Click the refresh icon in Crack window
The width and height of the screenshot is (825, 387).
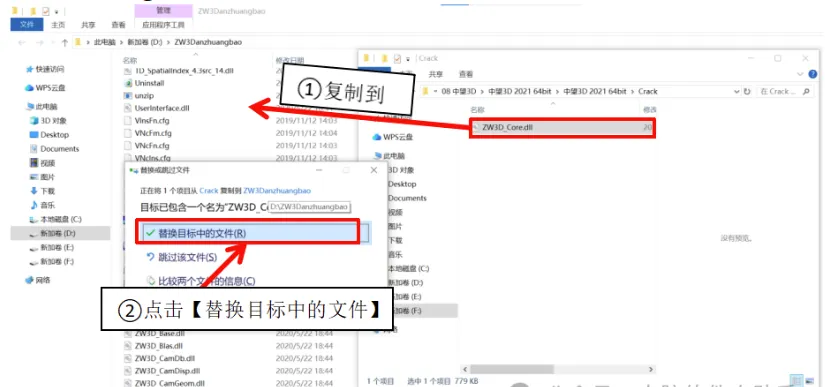(747, 91)
